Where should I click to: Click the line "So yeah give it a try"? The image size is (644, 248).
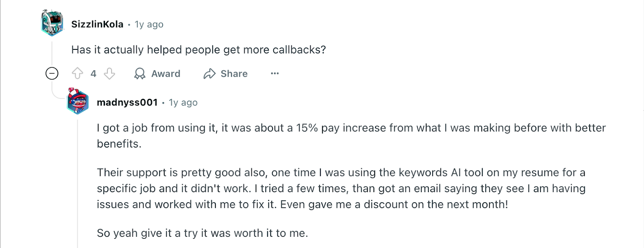pyautogui.click(x=202, y=233)
